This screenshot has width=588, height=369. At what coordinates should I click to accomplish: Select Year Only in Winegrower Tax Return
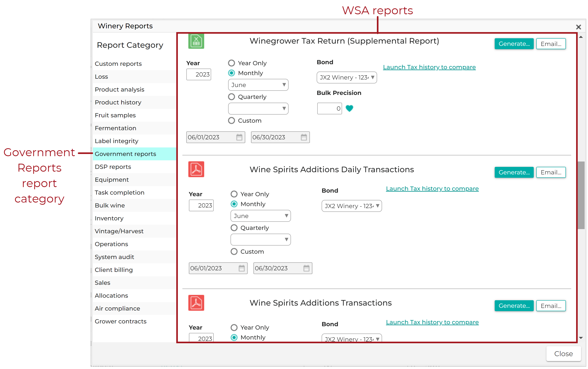[231, 63]
